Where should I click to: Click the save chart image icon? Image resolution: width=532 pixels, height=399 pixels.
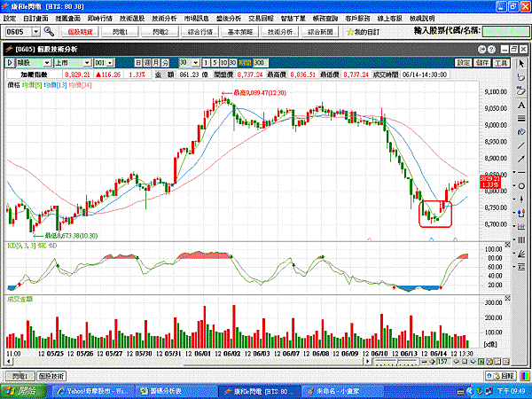497,362
